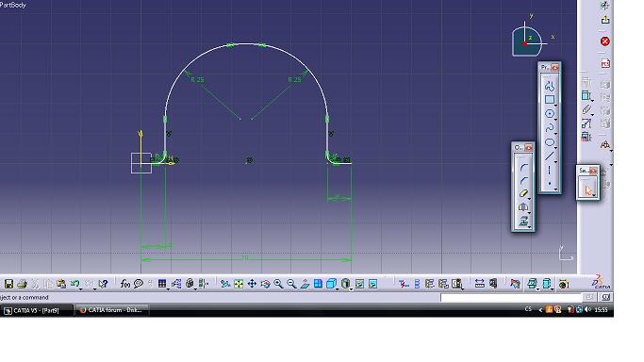Click the power input command field

pyautogui.click(x=511, y=298)
